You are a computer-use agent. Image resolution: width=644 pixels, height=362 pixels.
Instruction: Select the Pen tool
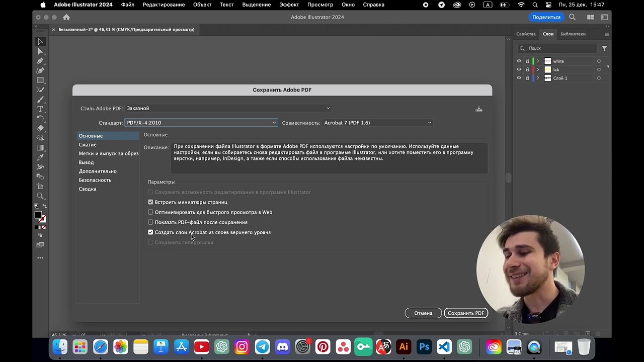(40, 61)
